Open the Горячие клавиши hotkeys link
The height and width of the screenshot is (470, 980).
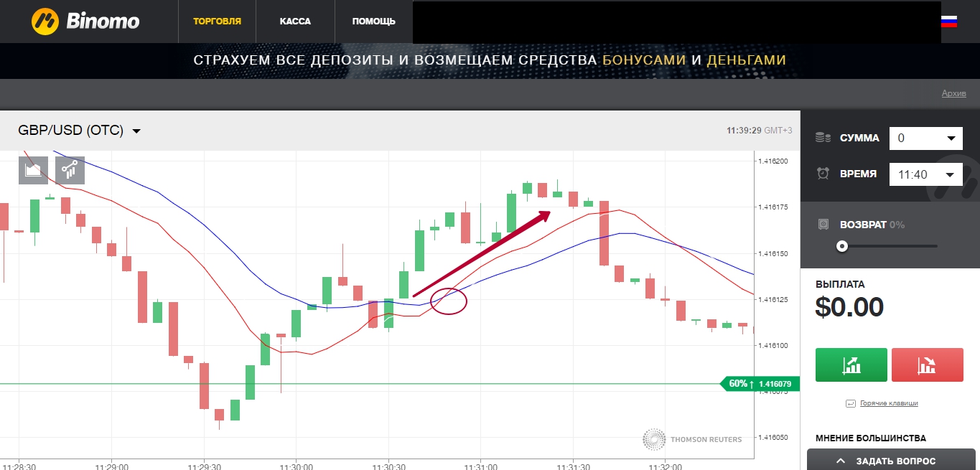point(888,403)
